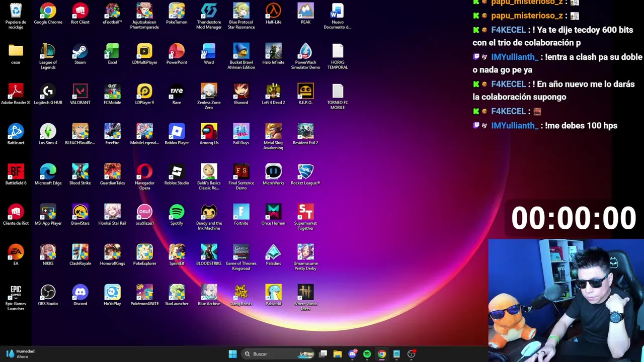Open the LDMultiPlayer shortcut
The height and width of the screenshot is (362, 644).
[144, 54]
